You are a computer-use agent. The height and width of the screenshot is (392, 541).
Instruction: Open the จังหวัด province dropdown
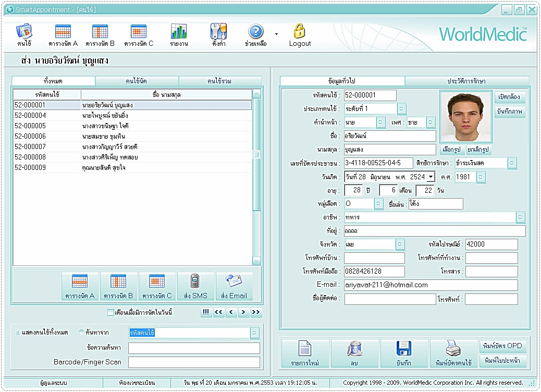click(x=400, y=244)
